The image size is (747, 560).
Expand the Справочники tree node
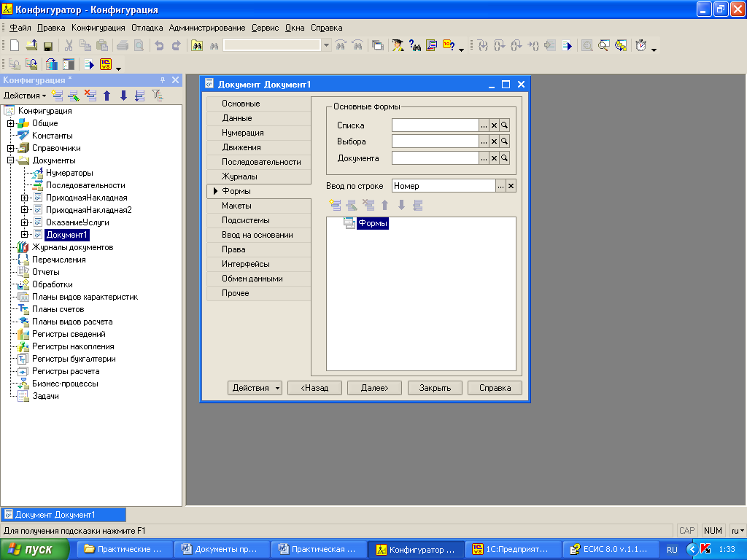point(10,148)
